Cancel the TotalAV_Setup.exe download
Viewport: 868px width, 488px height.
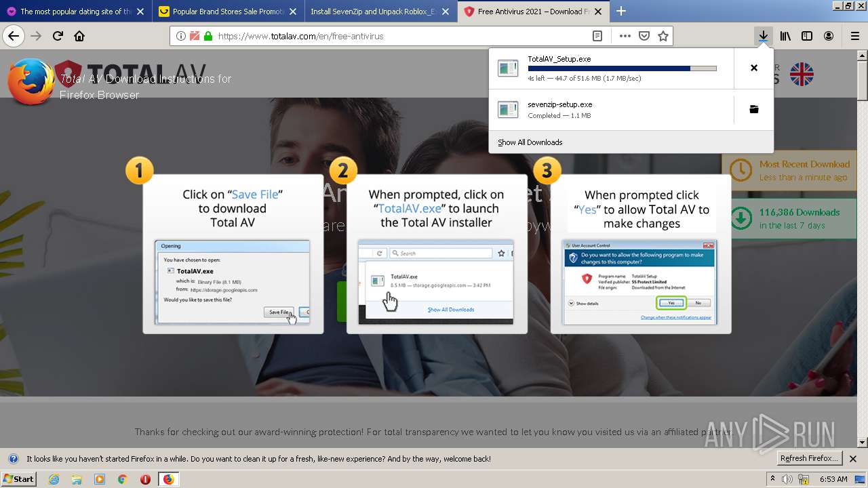pyautogui.click(x=754, y=68)
